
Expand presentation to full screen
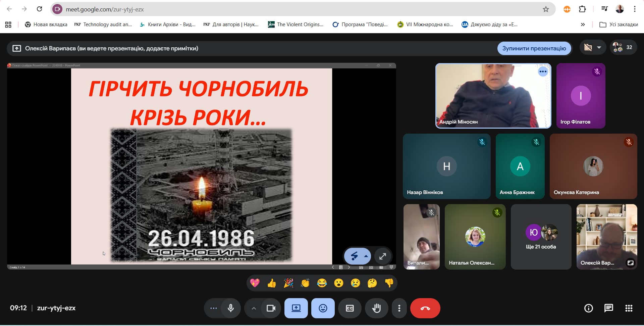tap(382, 257)
